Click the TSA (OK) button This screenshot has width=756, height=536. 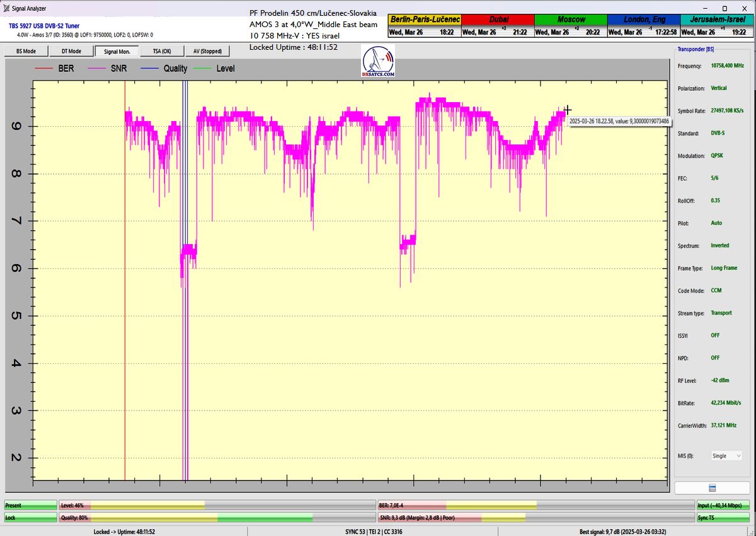[162, 51]
